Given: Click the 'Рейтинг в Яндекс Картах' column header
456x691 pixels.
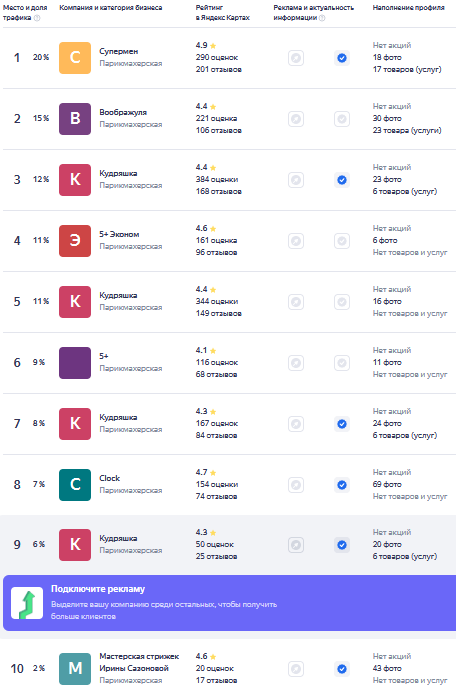Looking at the screenshot, I should coord(222,12).
